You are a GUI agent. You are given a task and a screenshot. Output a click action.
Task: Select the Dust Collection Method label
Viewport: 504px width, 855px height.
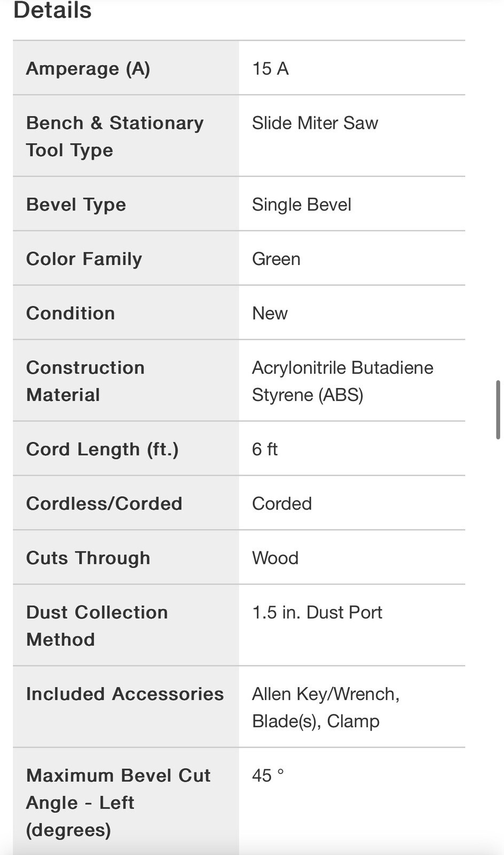click(97, 626)
